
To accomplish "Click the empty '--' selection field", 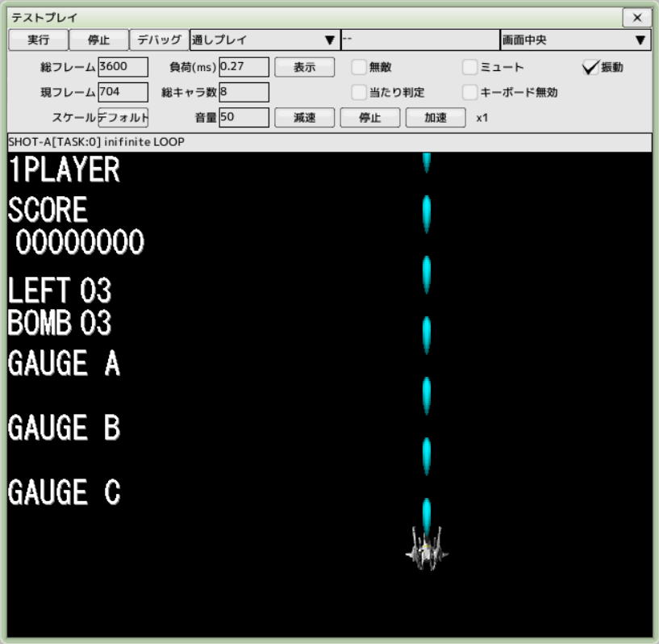I will coord(419,40).
